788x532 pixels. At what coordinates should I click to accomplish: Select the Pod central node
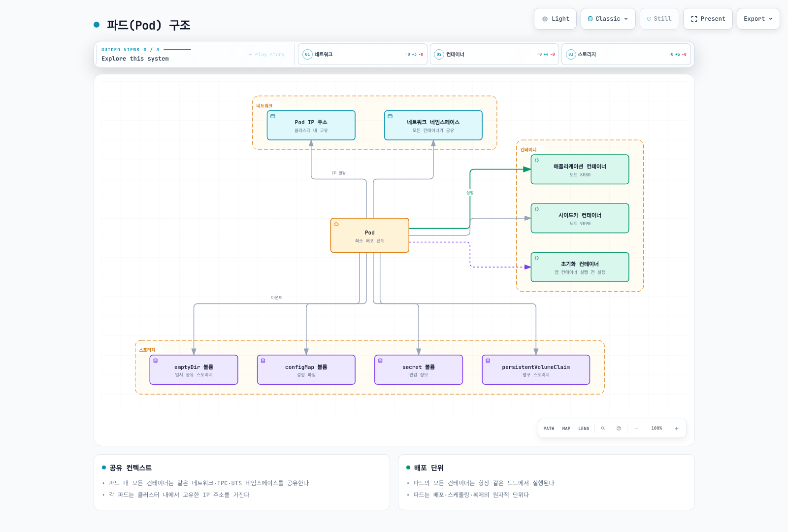(x=370, y=235)
